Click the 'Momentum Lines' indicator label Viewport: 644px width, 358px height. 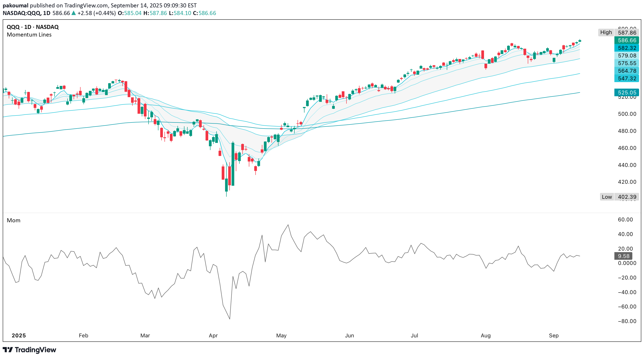29,35
